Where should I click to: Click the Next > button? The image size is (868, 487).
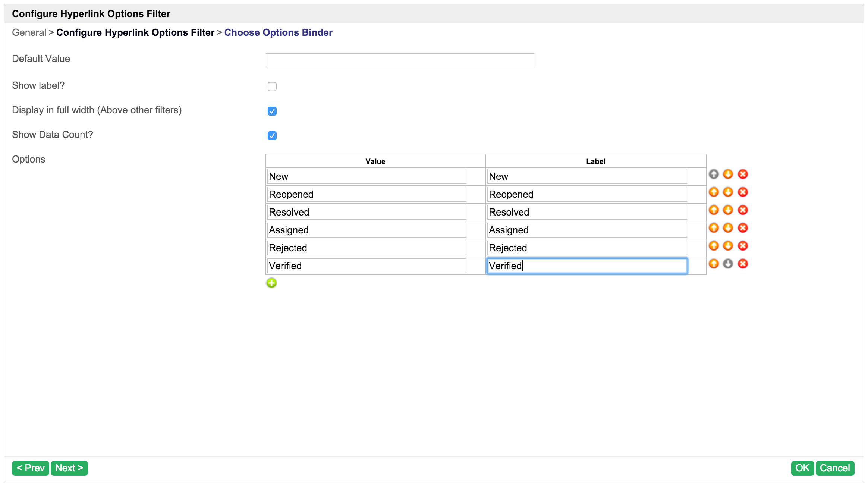coord(69,468)
